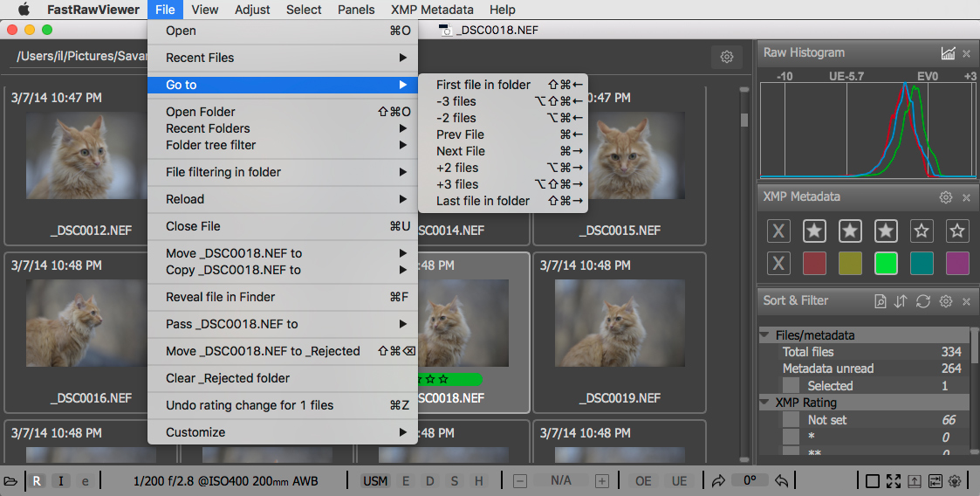
Task: Click the Raw Histogram chart mode icon
Action: (x=948, y=53)
